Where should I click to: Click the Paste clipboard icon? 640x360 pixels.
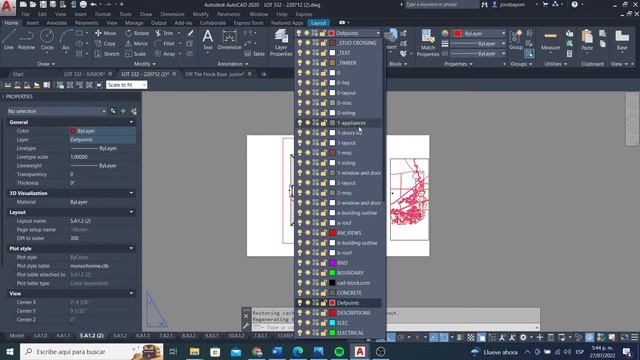coord(587,40)
